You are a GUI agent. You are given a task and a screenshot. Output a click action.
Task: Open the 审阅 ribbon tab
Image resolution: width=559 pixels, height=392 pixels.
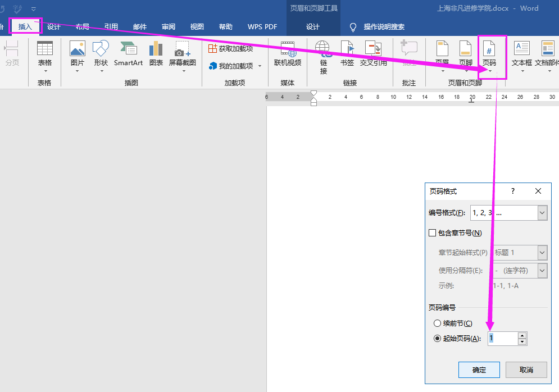pyautogui.click(x=169, y=26)
